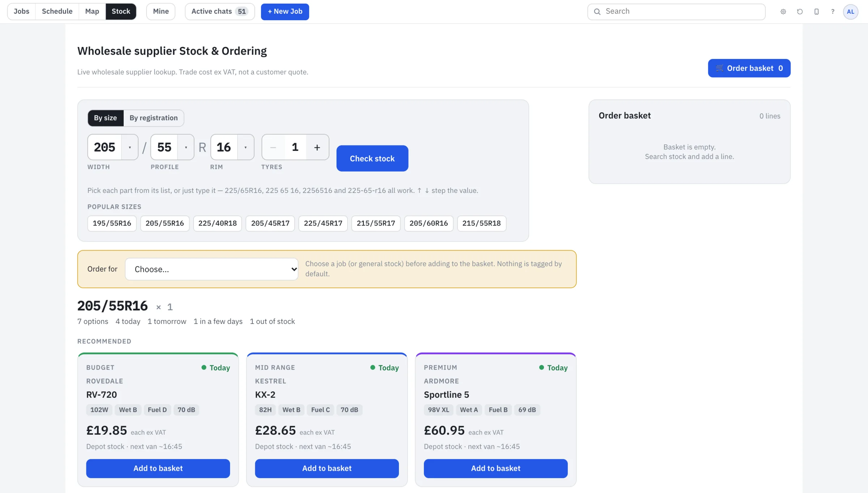Open the AL user avatar menu
The height and width of the screenshot is (493, 868).
pyautogui.click(x=850, y=12)
